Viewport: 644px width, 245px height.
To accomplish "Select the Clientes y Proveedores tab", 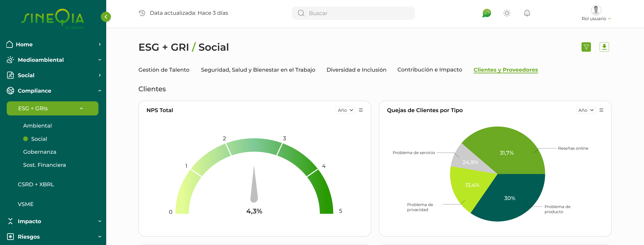I will click(x=506, y=70).
